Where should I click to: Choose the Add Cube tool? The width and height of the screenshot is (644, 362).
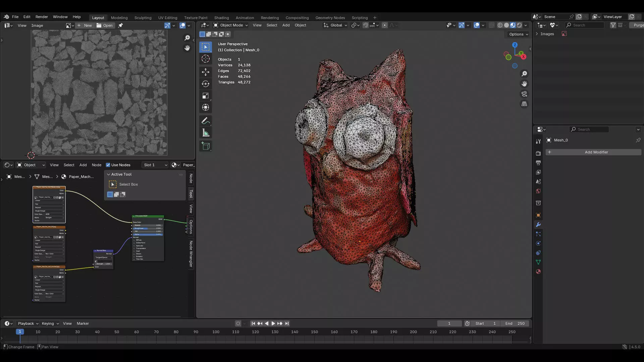[206, 146]
